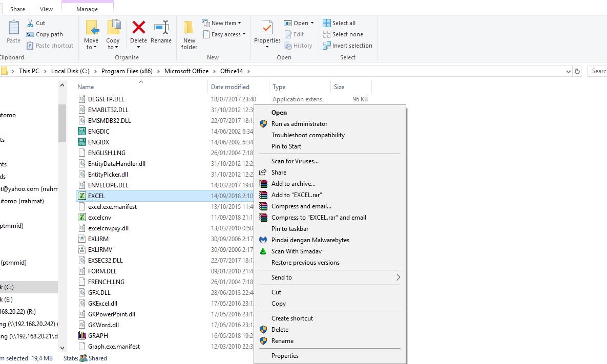The width and height of the screenshot is (607, 364).
Task: Open the Properties ribbon dropdown arrow
Action: pyautogui.click(x=267, y=47)
